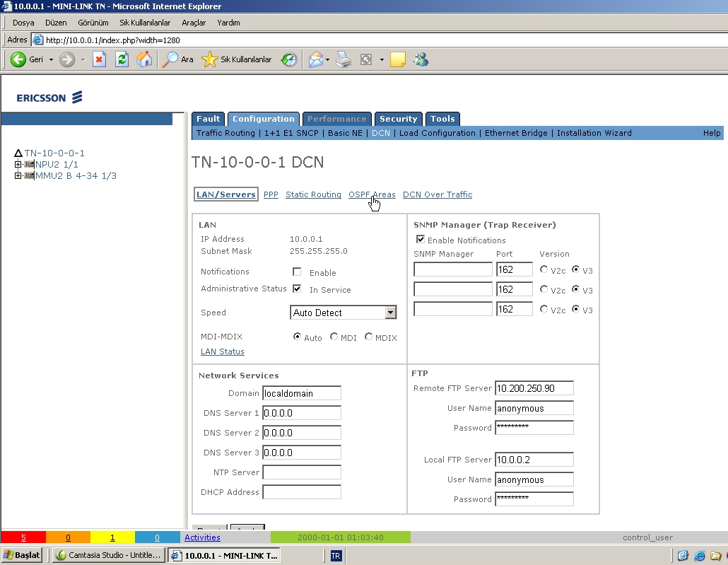Open the OSPF Areas link
The height and width of the screenshot is (565, 728).
[372, 194]
